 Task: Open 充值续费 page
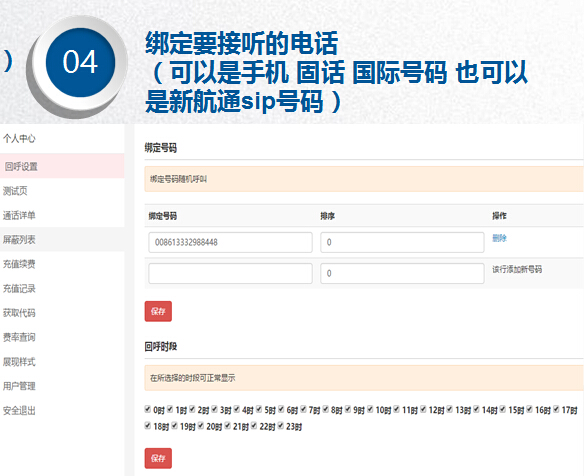pyautogui.click(x=19, y=264)
